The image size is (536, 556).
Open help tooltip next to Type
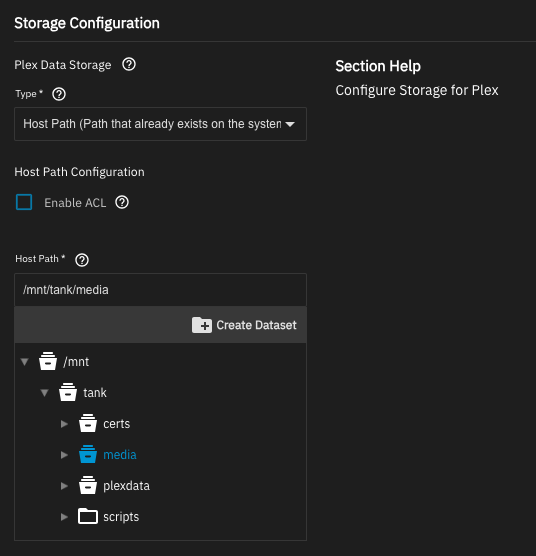tap(59, 94)
